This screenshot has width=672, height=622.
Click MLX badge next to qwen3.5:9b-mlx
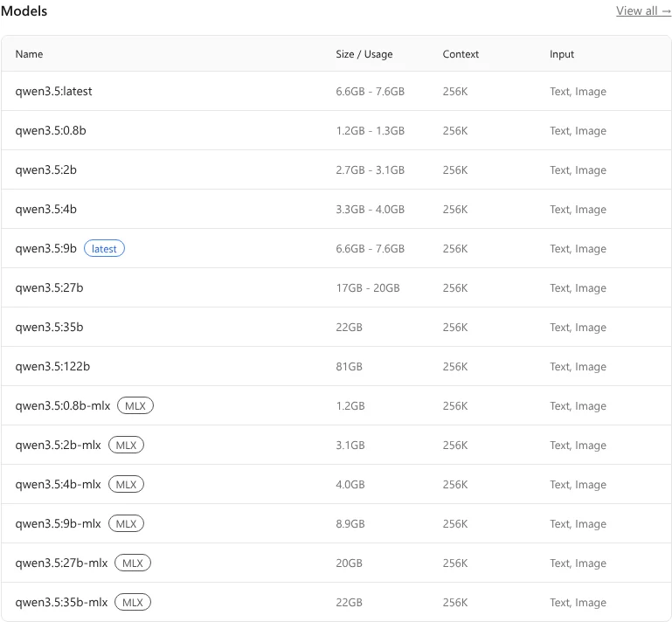[x=126, y=523]
